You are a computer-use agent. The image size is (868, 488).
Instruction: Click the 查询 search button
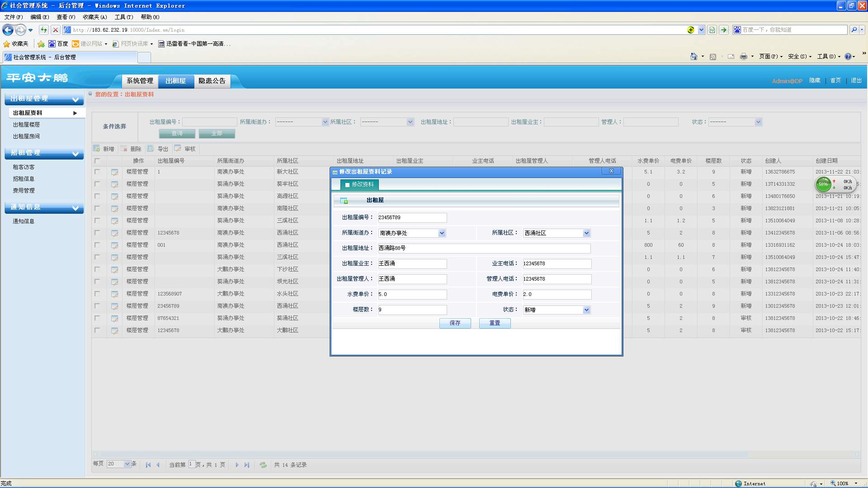click(177, 134)
